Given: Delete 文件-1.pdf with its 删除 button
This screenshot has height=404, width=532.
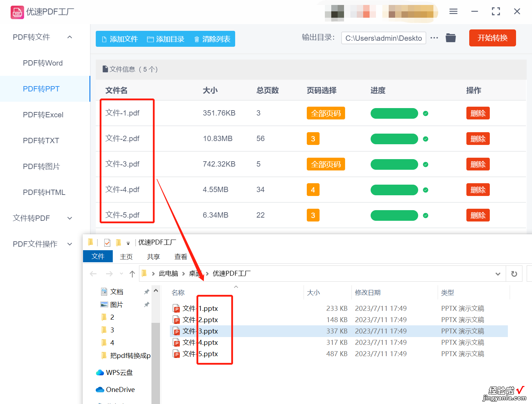Looking at the screenshot, I should tap(478, 113).
